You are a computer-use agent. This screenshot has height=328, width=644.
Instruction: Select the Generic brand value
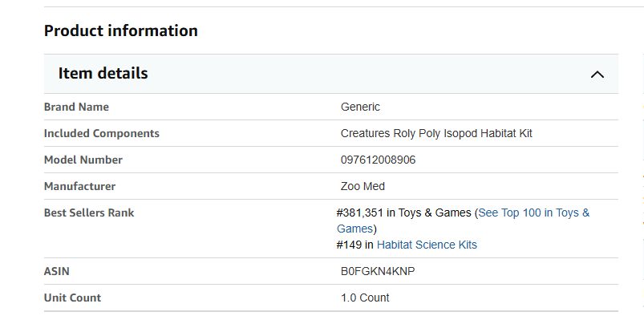point(360,107)
